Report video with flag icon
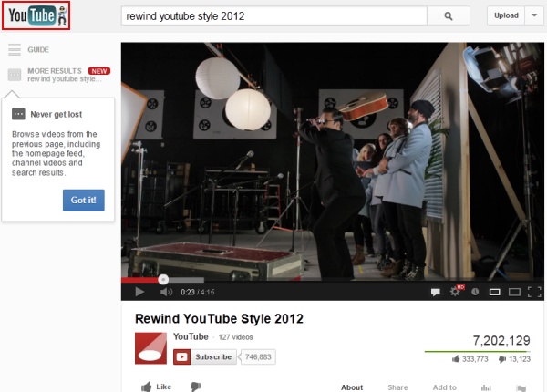 coord(521,387)
